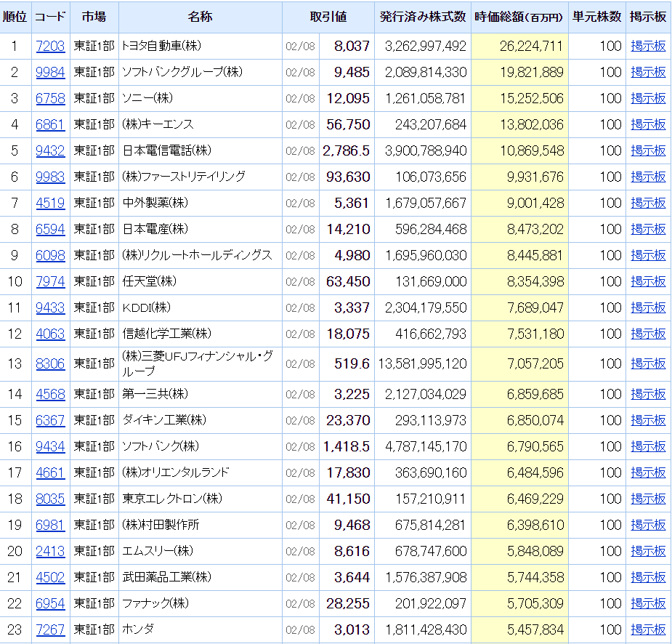Open 掲示板 link in 村田製作所 row
Image resolution: width=672 pixels, height=644 pixels.
click(648, 525)
